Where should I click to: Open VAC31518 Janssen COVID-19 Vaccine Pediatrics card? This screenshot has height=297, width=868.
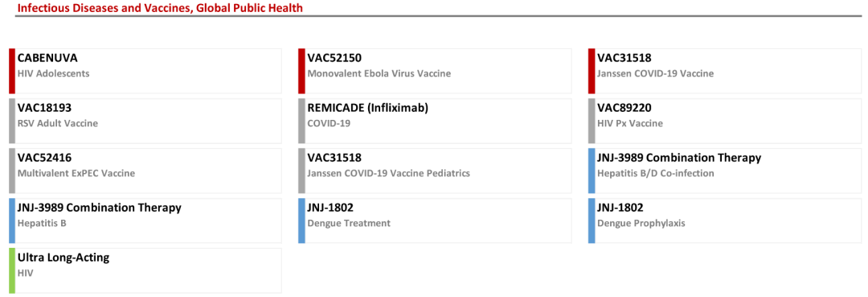pyautogui.click(x=435, y=171)
